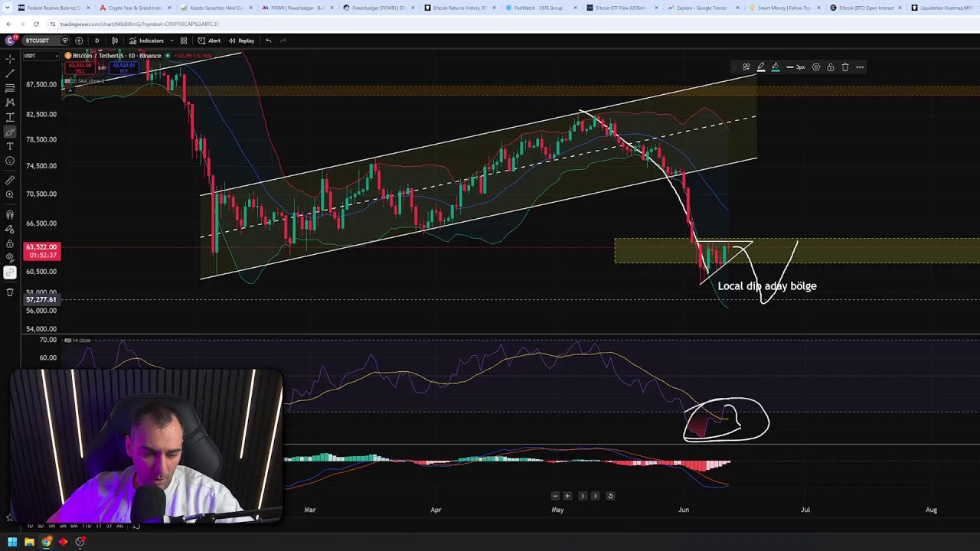This screenshot has width=980, height=551.
Task: Select the crosshair cursor tool
Action: pos(10,58)
